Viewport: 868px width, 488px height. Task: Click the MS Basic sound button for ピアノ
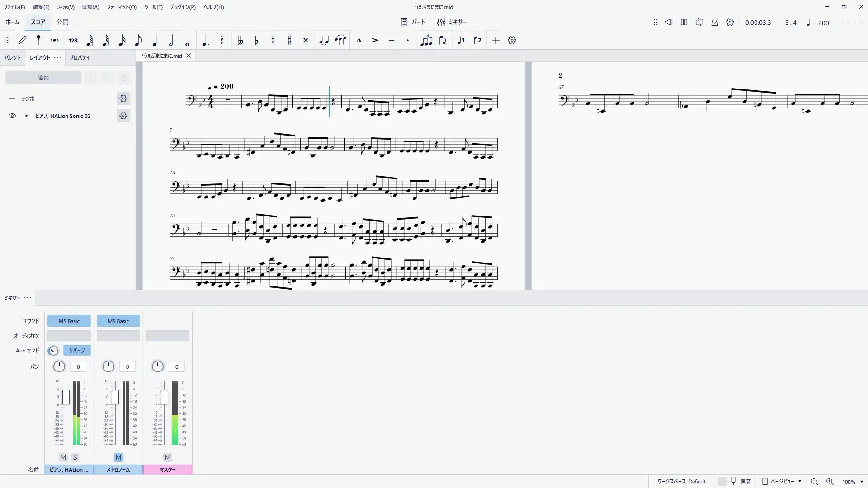69,321
